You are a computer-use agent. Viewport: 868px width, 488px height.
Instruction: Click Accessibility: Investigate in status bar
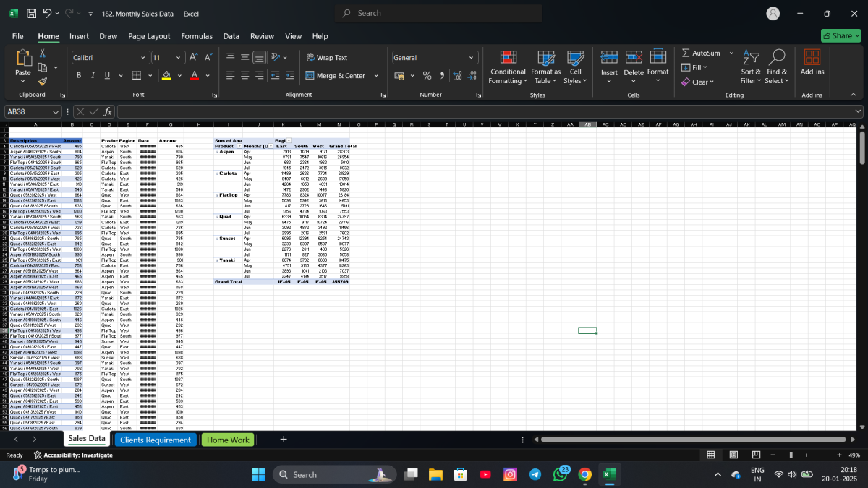click(73, 455)
